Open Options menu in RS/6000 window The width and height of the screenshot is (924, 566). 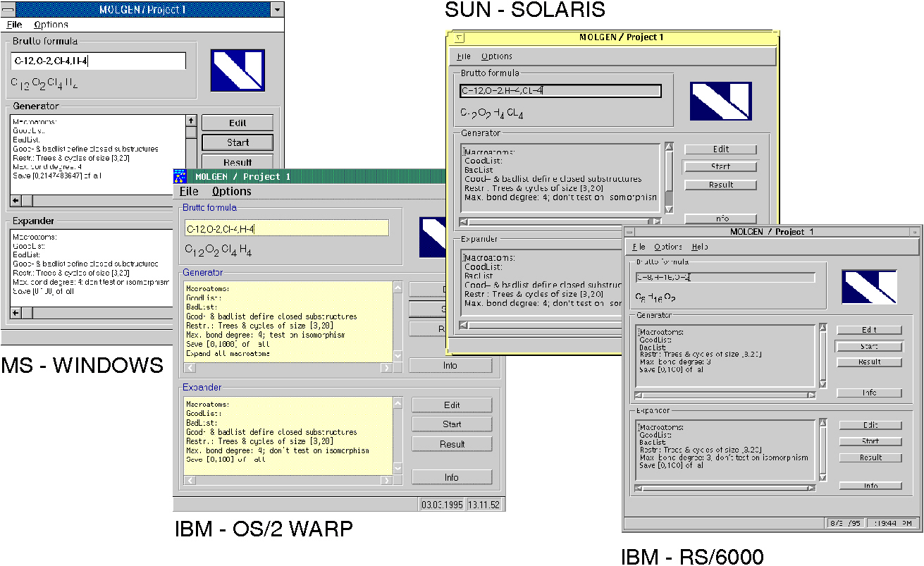tap(667, 247)
